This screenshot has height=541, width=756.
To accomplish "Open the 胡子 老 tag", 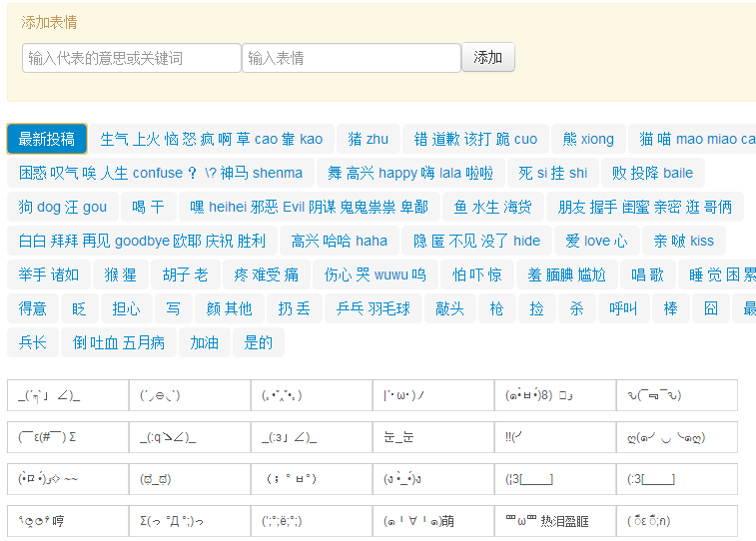I will point(186,274).
